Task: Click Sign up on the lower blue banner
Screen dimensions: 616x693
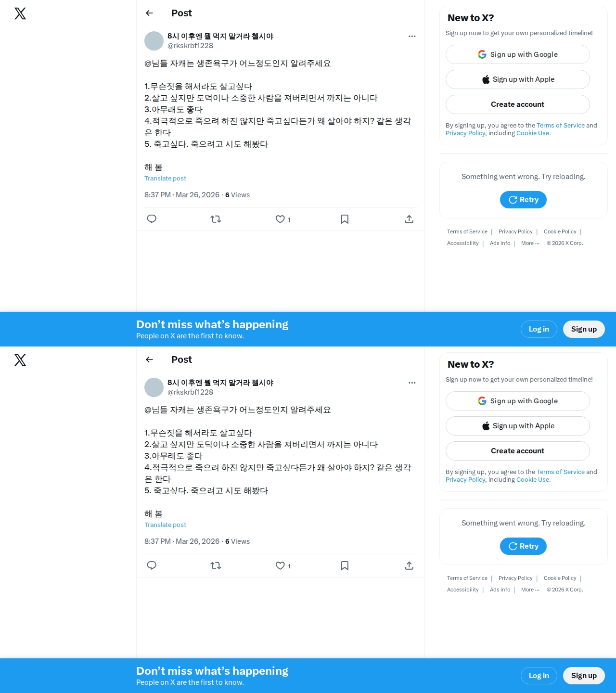Action: pos(584,676)
